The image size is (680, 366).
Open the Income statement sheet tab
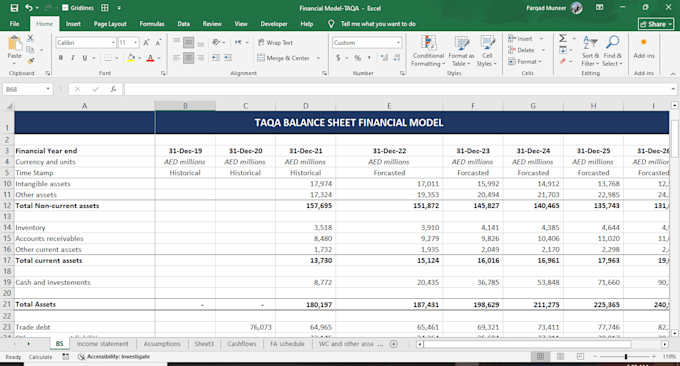[x=102, y=344]
